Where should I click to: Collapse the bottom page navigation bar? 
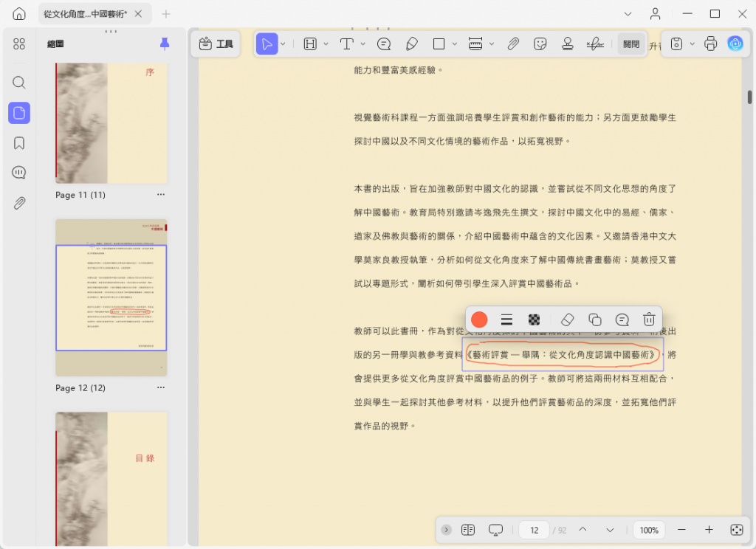(447, 530)
